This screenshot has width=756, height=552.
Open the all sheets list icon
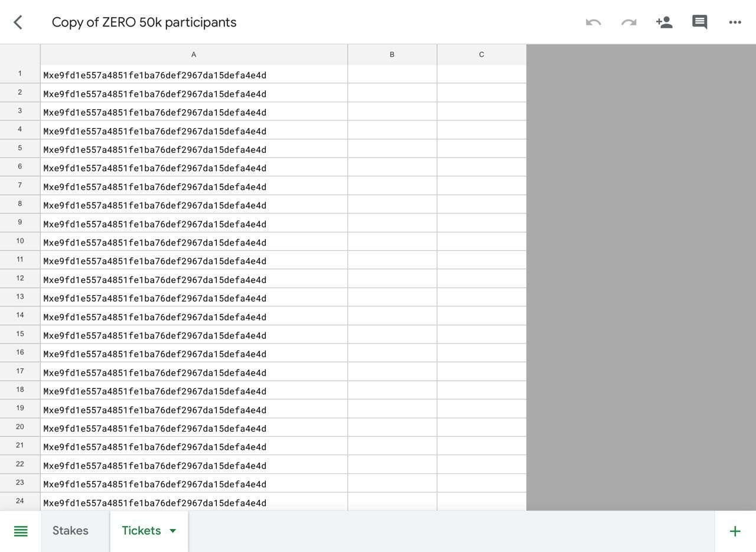[x=21, y=531]
